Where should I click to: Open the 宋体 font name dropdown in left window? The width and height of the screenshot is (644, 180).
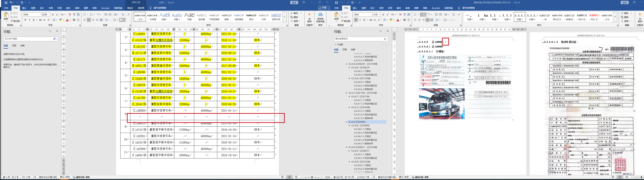(x=41, y=14)
